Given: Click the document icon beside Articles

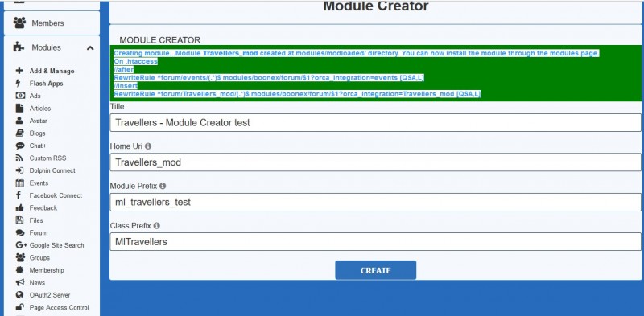Looking at the screenshot, I should point(19,108).
